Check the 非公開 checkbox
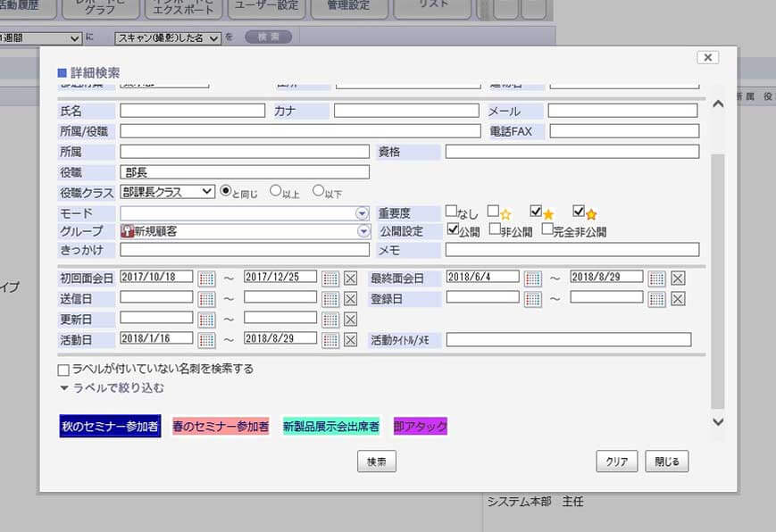Screen dimensions: 776x532 pos(495,229)
